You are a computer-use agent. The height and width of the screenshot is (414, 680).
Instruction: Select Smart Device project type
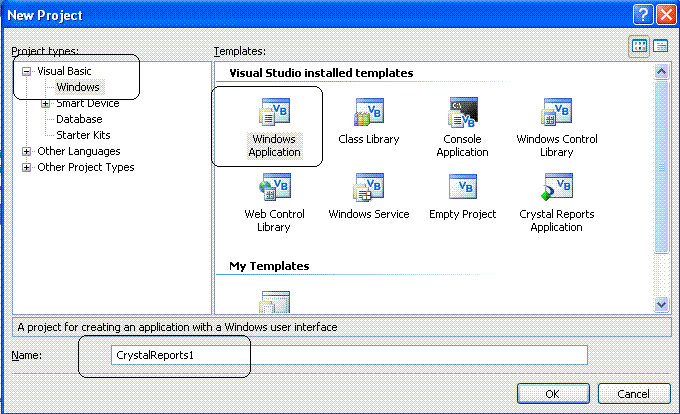pos(88,104)
